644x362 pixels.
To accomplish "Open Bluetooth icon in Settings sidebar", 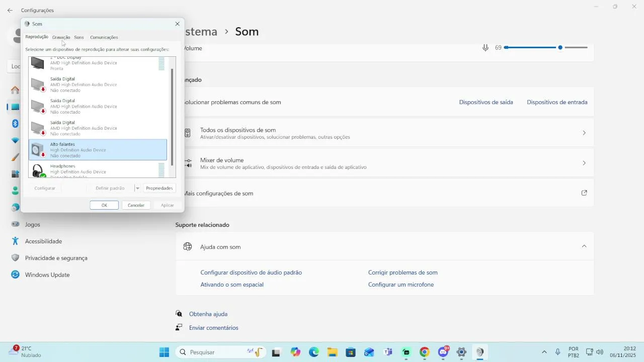I will pos(15,124).
